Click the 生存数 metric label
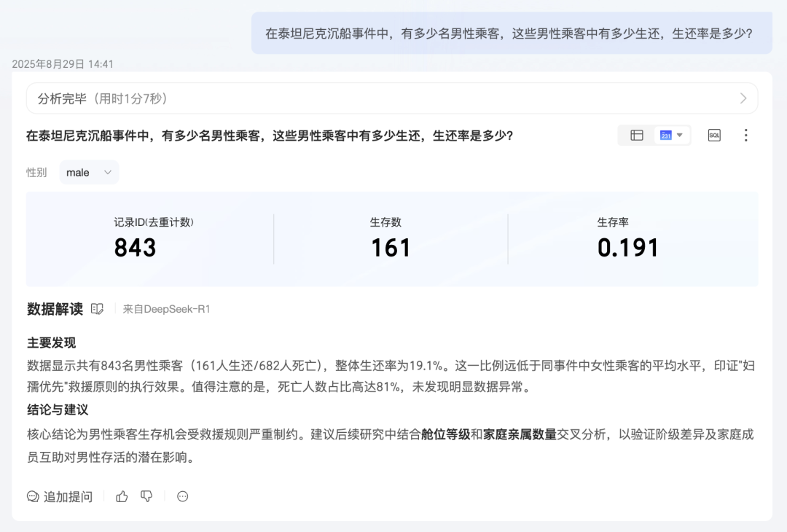The width and height of the screenshot is (787, 532). 386,222
